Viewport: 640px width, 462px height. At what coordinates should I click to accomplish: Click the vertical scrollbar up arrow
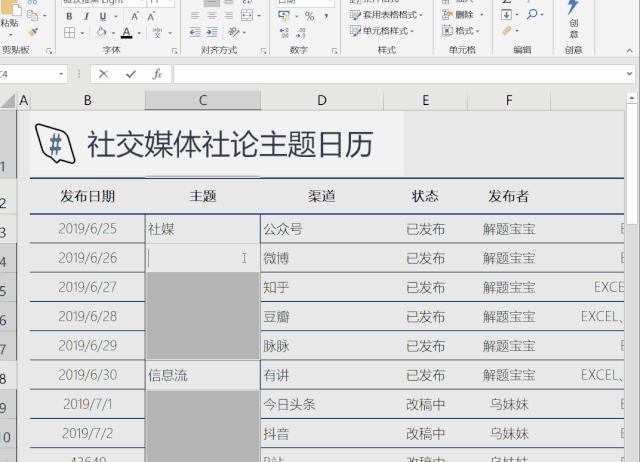631,98
